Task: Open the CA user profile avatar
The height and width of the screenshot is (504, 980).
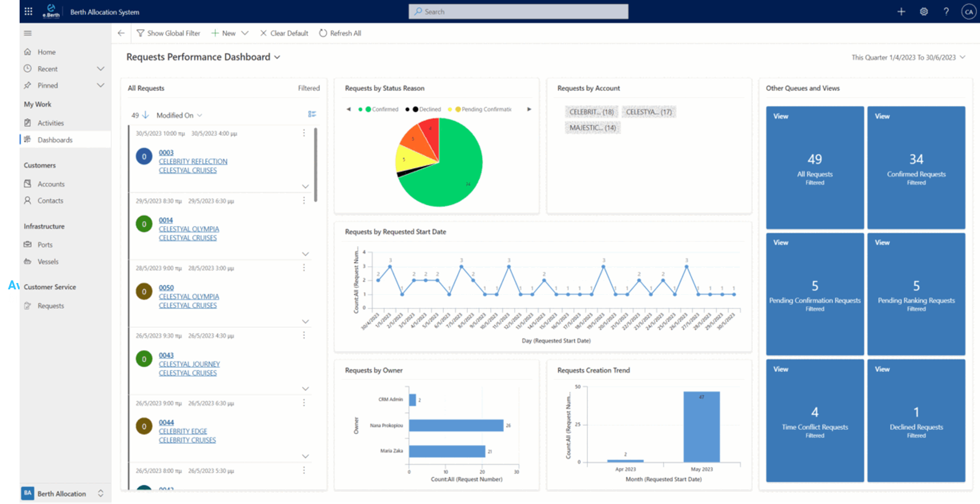Action: coord(968,11)
